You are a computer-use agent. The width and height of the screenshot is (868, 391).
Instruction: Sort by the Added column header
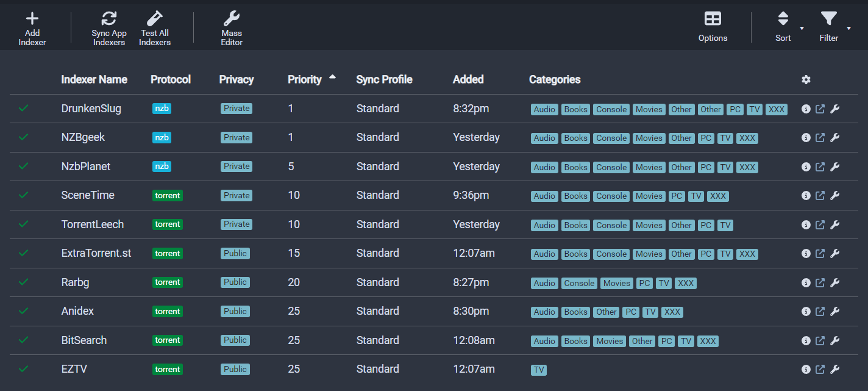point(468,79)
